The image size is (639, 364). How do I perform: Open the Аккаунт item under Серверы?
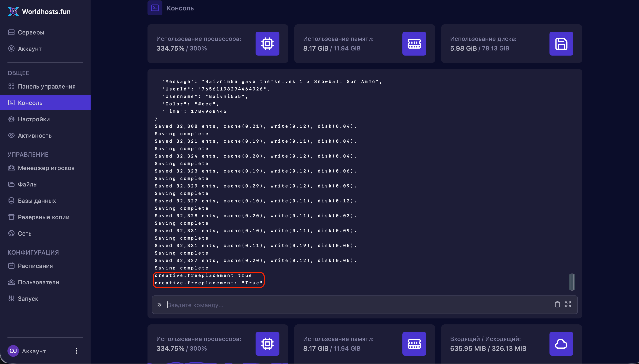[x=45, y=49]
